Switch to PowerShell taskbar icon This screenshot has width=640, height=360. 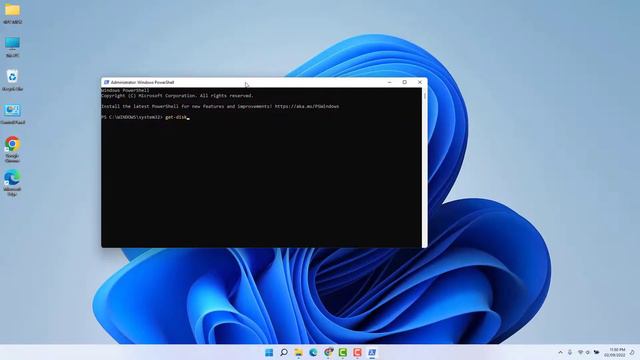tap(372, 352)
